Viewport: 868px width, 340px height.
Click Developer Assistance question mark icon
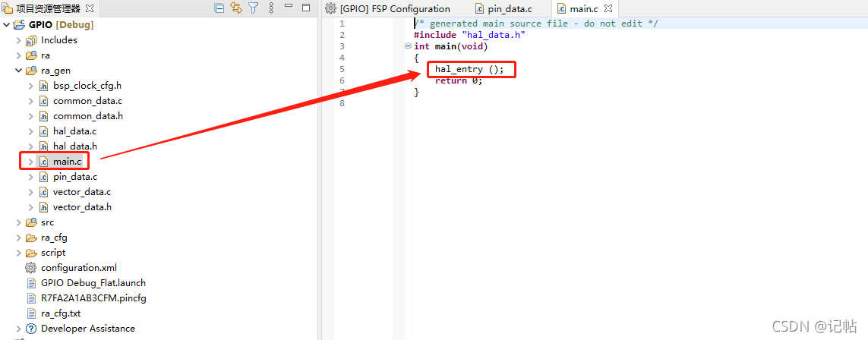[x=31, y=329]
